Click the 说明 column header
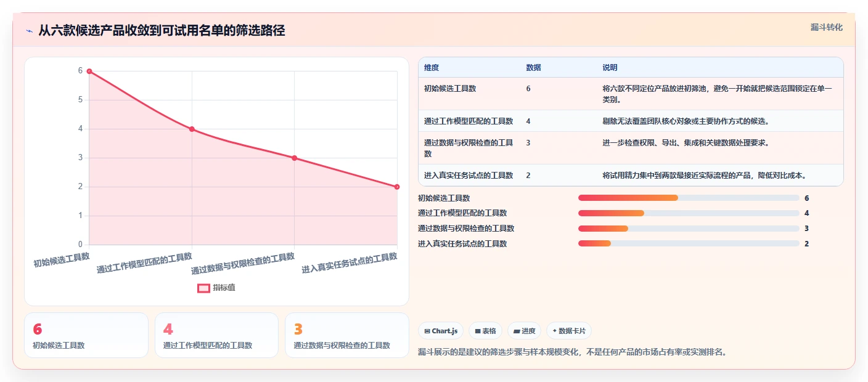Viewport: 868px width, 382px height. 610,68
